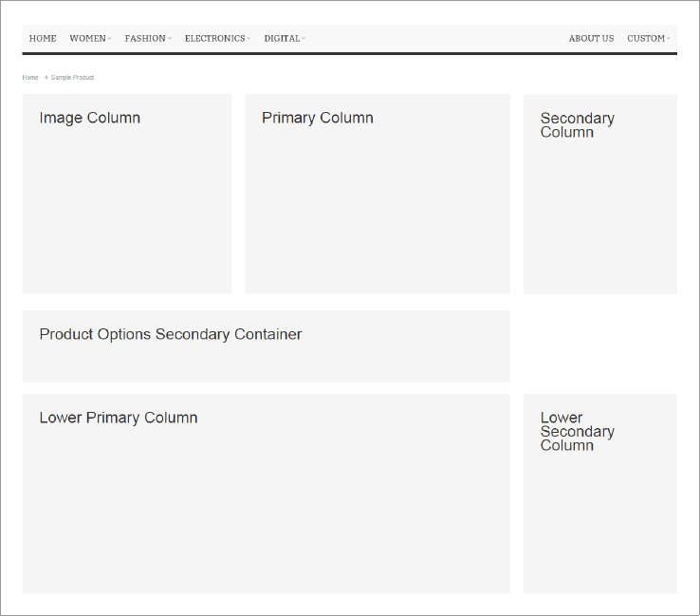Expand the dropdown arrow beside WOMEN
The width and height of the screenshot is (700, 616).
point(110,39)
